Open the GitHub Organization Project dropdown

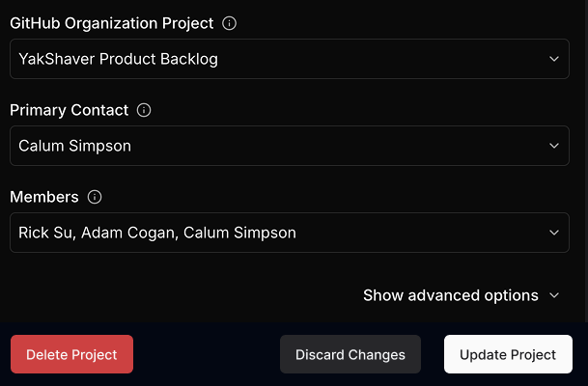tap(290, 59)
